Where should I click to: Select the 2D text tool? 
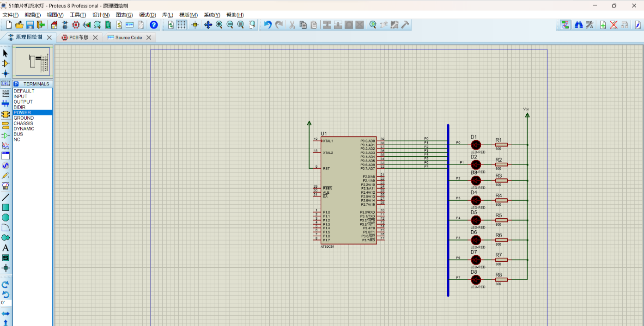point(6,248)
